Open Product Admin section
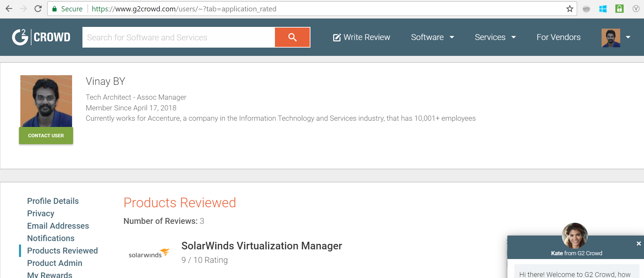 pyautogui.click(x=55, y=263)
